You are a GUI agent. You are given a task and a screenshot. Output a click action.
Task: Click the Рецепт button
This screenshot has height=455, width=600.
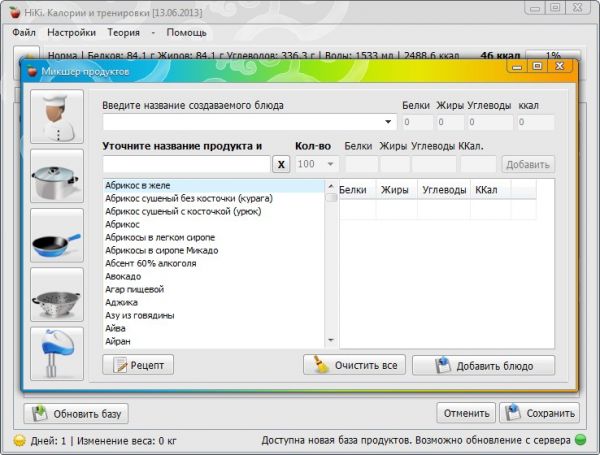[x=138, y=365]
